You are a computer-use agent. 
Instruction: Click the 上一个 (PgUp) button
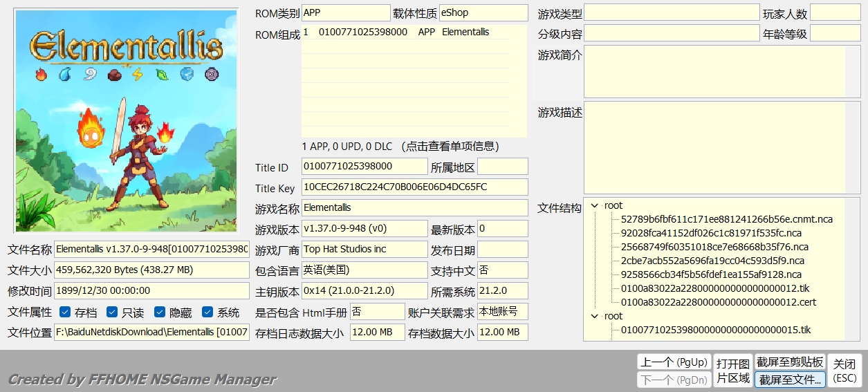674,362
